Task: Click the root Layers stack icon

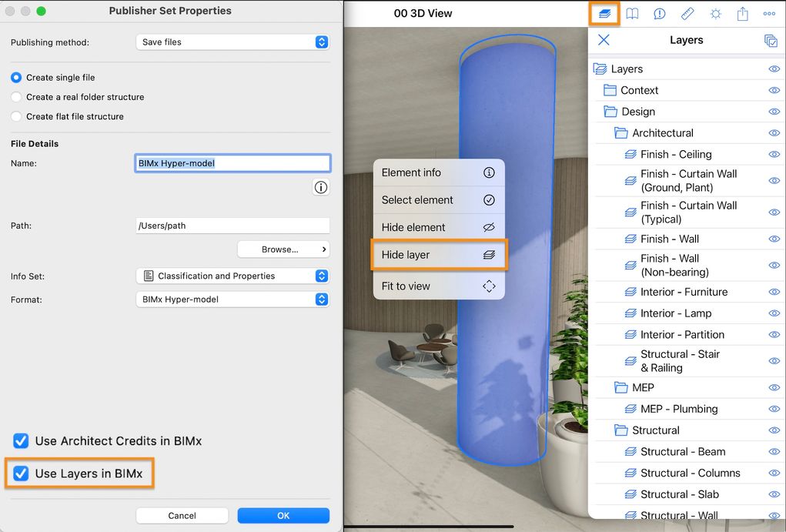Action: click(x=600, y=69)
